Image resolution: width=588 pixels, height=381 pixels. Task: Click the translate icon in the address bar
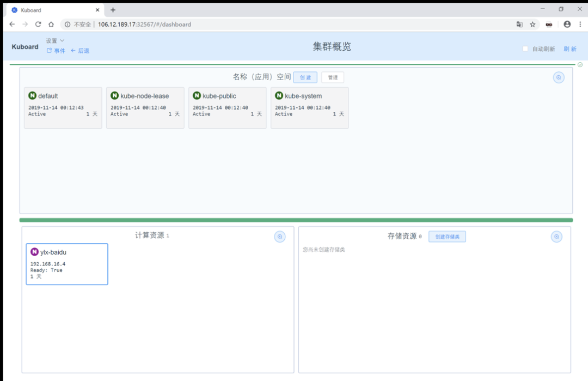click(518, 25)
